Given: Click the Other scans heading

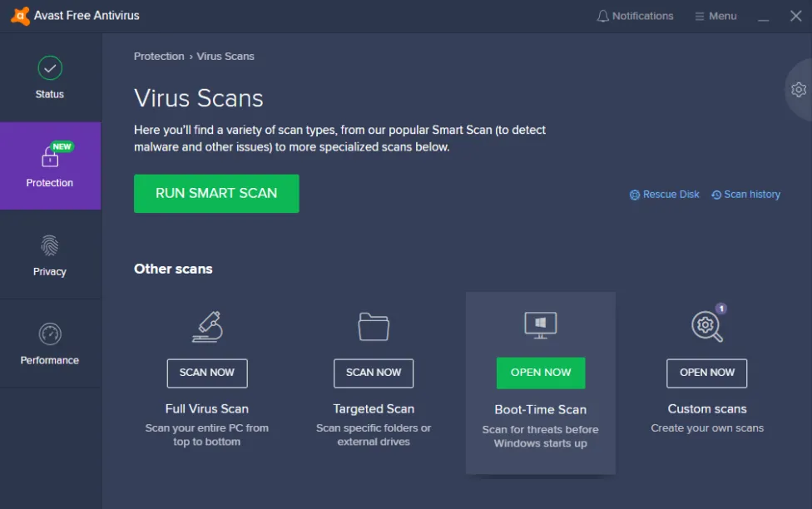Looking at the screenshot, I should click(x=173, y=269).
